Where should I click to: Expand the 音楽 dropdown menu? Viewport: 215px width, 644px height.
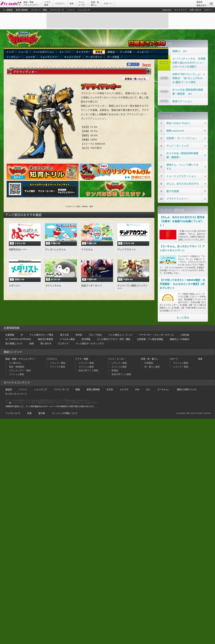pyautogui.click(x=72, y=4)
